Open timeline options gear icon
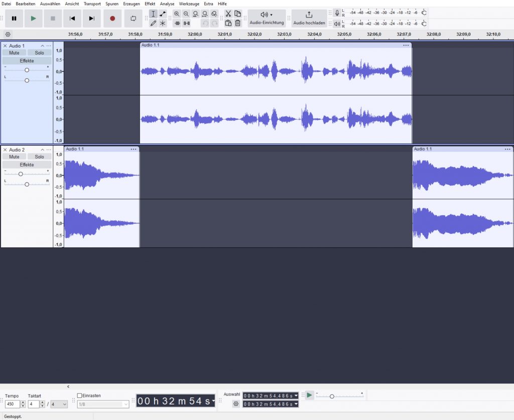This screenshot has width=514, height=420. click(x=8, y=34)
